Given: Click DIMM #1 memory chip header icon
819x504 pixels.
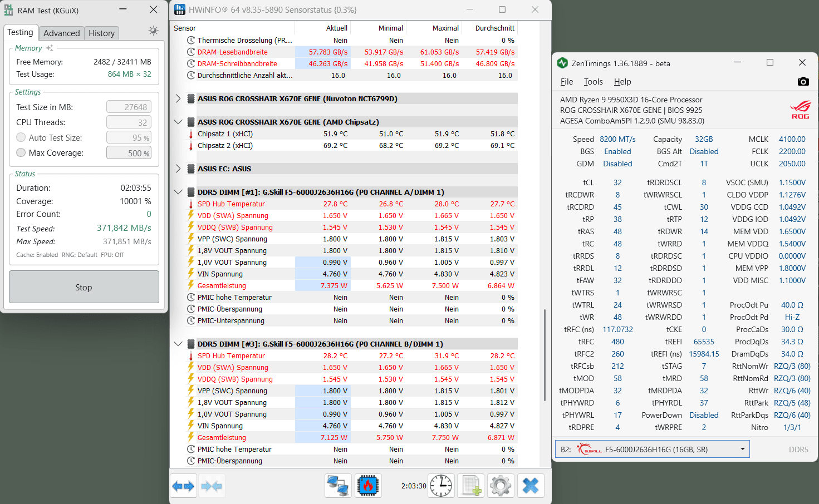Looking at the screenshot, I should 191,192.
